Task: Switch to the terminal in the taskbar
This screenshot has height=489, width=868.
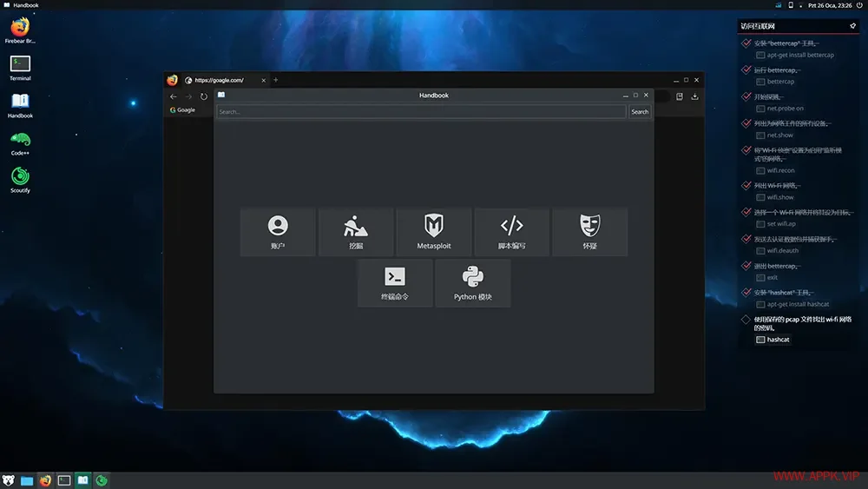Action: pyautogui.click(x=64, y=480)
